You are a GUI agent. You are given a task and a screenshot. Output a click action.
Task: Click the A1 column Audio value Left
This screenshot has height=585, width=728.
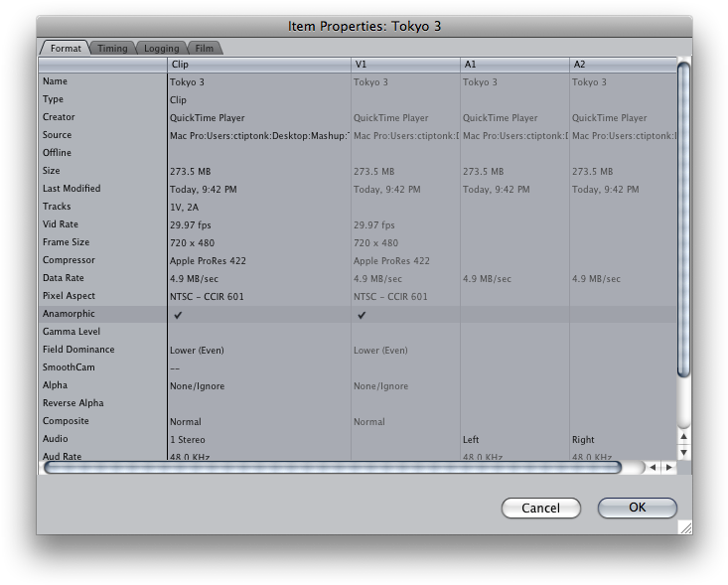pyautogui.click(x=471, y=440)
